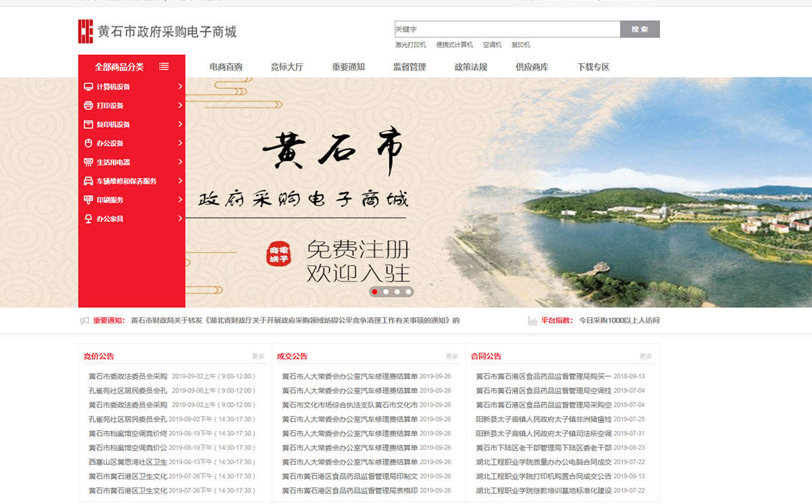This screenshot has height=504, width=812.
Task: Click the megaphone icon beside 重要通知
Action: [x=85, y=321]
